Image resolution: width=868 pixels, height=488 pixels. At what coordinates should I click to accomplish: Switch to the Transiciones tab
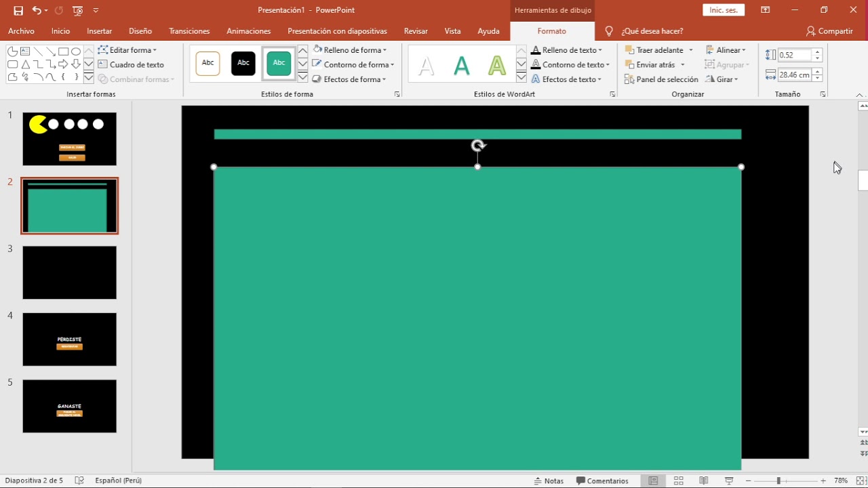[x=189, y=31]
